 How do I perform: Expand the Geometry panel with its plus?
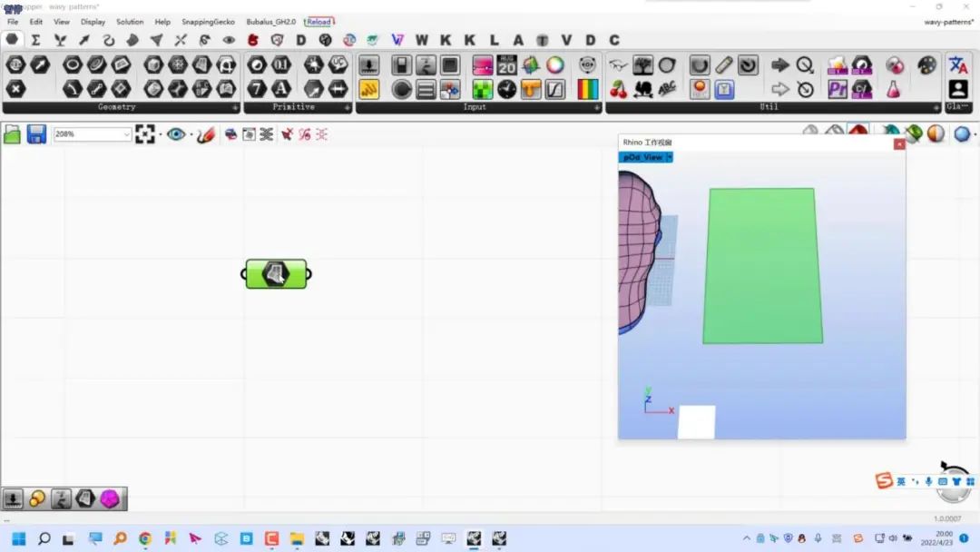pos(235,107)
